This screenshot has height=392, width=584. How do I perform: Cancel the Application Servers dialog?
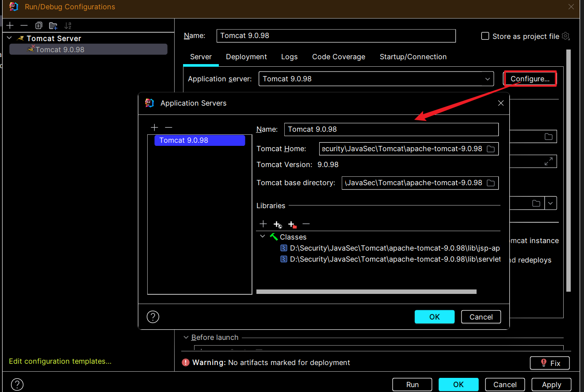point(481,317)
